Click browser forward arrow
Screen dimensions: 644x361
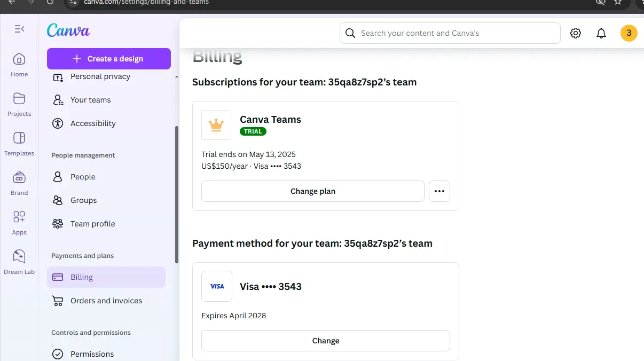point(31,2)
